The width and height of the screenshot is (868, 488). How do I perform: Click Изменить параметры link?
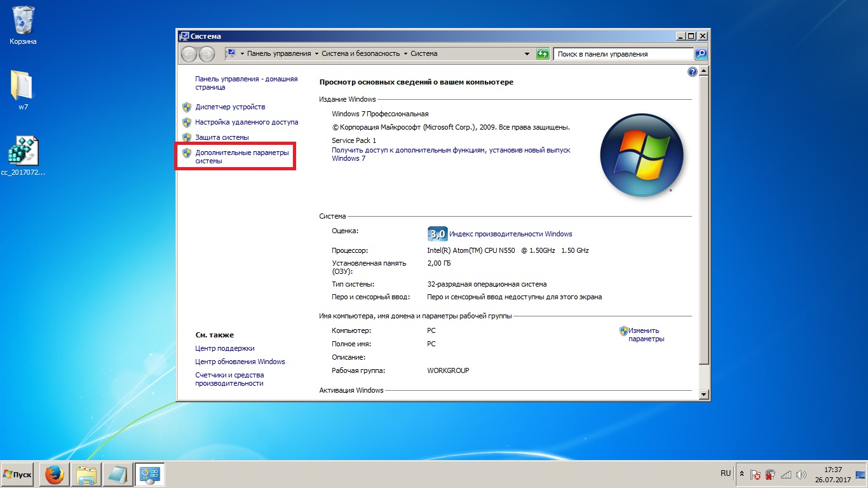[646, 335]
